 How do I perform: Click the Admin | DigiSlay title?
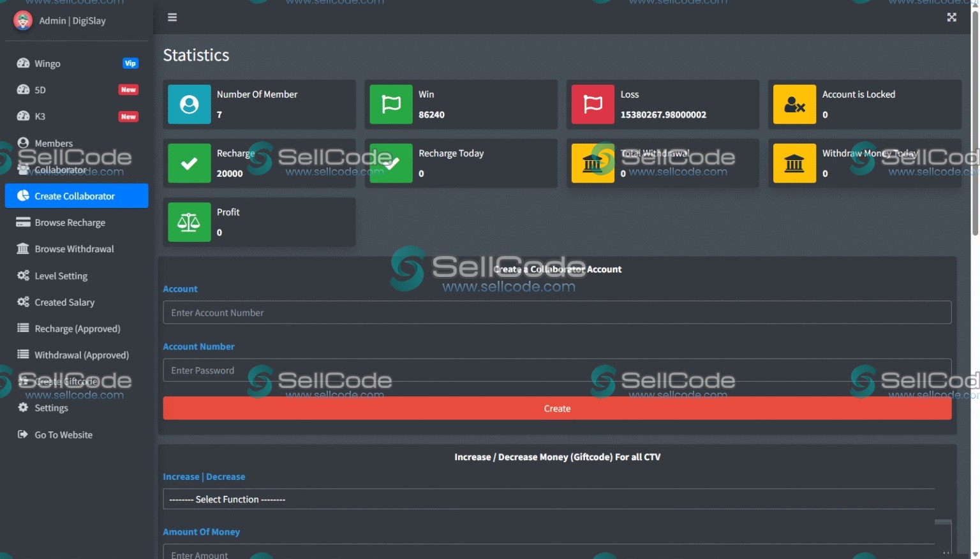(72, 20)
